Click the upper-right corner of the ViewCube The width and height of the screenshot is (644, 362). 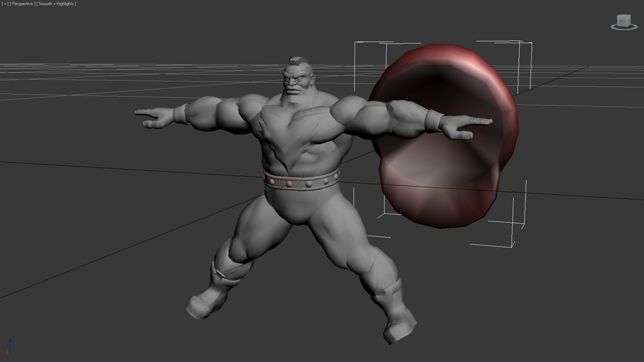pyautogui.click(x=630, y=15)
